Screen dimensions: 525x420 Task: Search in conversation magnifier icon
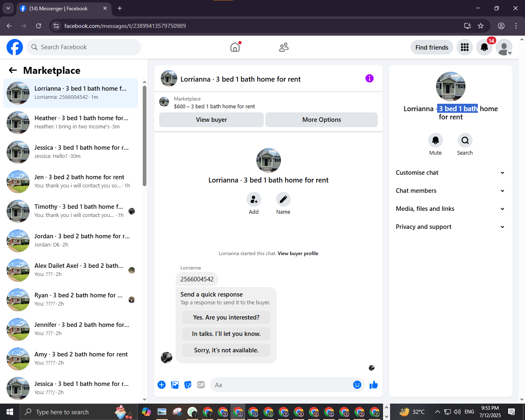click(x=465, y=140)
